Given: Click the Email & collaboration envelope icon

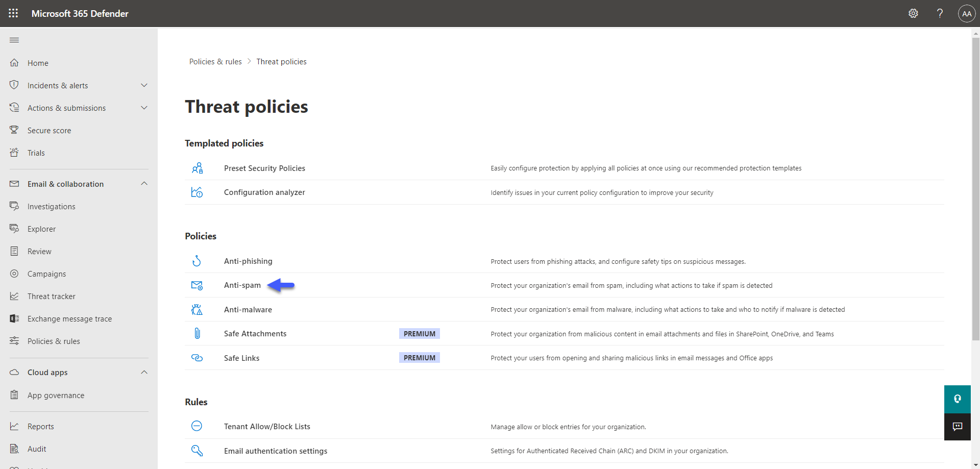Looking at the screenshot, I should pos(14,184).
